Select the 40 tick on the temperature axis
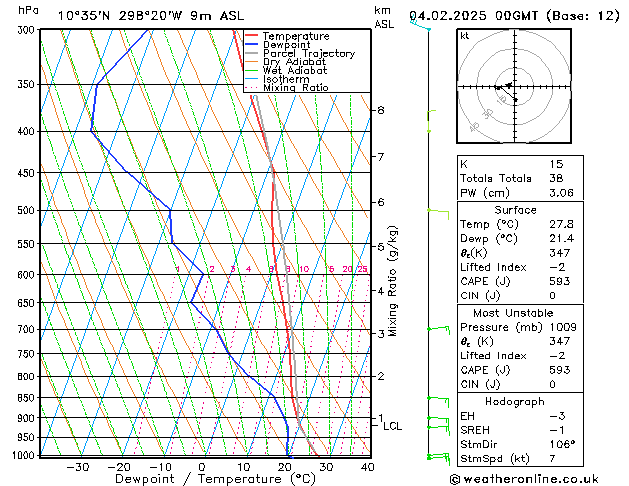The image size is (629, 486). click(368, 468)
